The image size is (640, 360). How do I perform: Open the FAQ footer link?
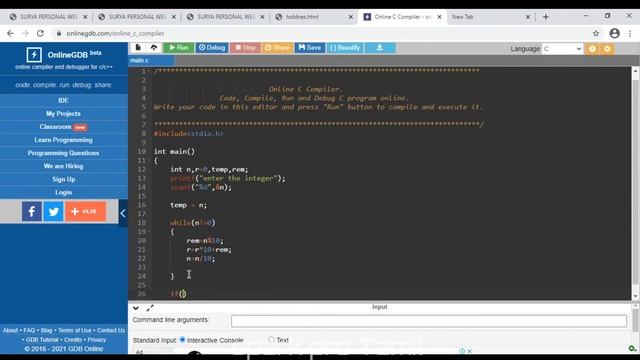29,330
